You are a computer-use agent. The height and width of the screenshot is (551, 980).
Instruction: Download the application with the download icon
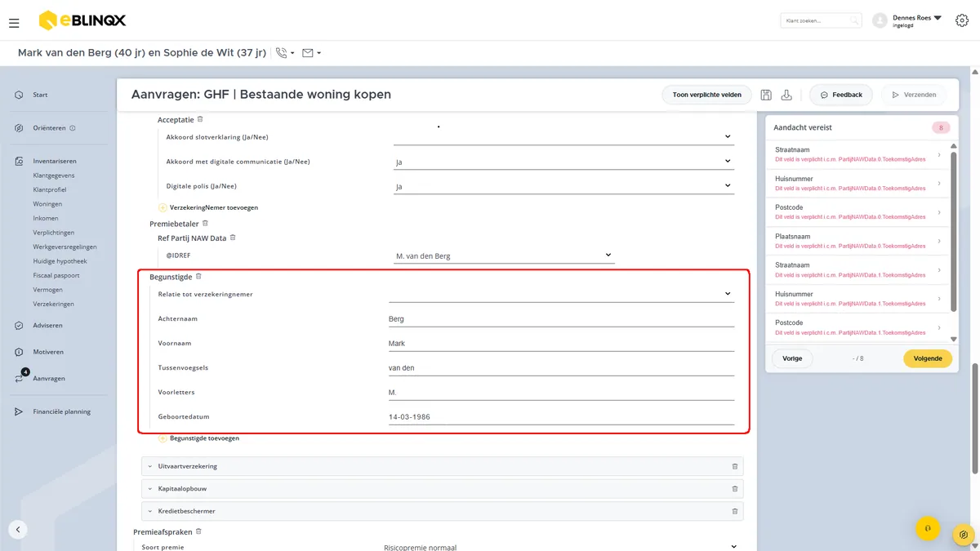coord(786,95)
